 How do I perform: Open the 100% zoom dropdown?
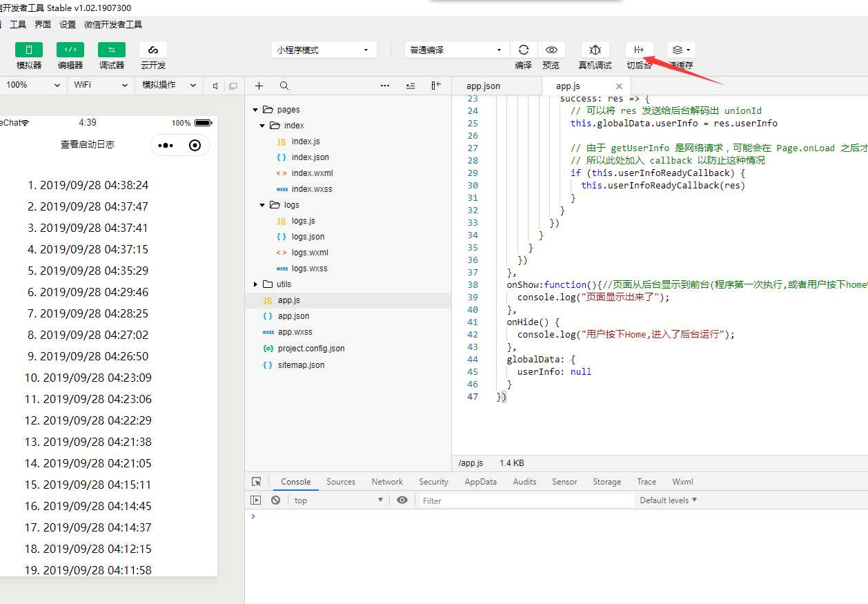tap(32, 85)
